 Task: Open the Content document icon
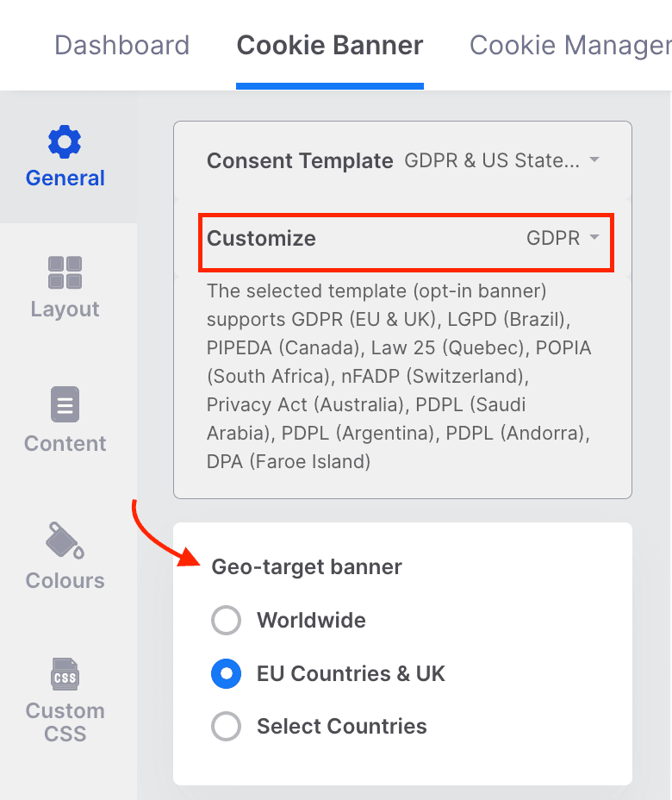(65, 404)
